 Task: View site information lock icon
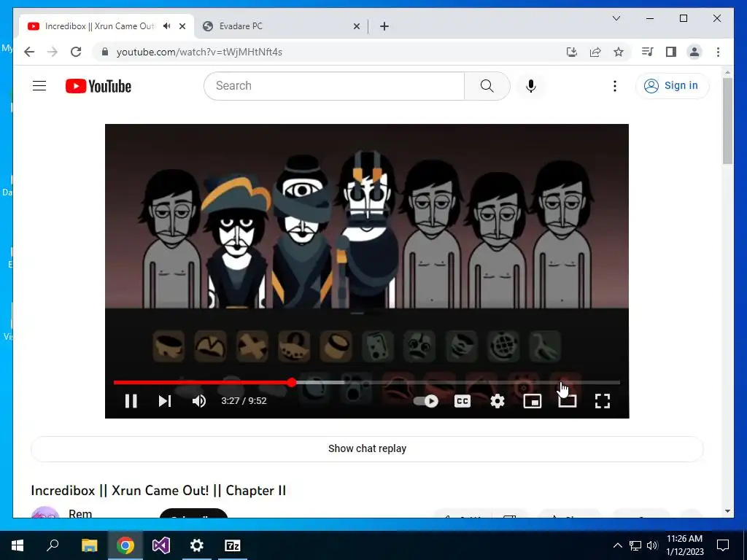click(x=105, y=52)
